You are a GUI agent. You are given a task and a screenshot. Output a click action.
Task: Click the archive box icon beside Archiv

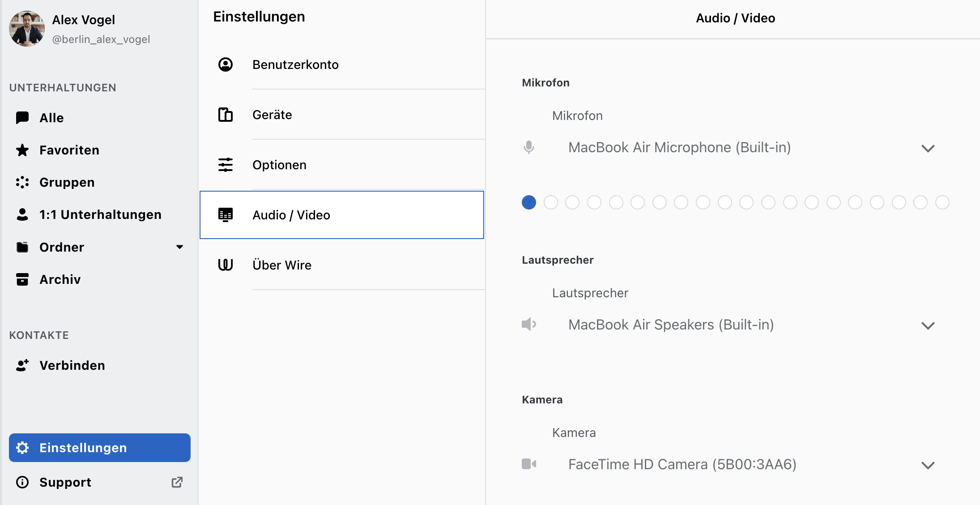(22, 279)
